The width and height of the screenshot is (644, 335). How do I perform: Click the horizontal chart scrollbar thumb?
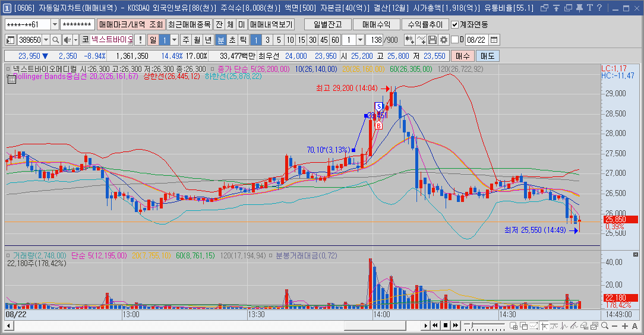(x=375, y=326)
